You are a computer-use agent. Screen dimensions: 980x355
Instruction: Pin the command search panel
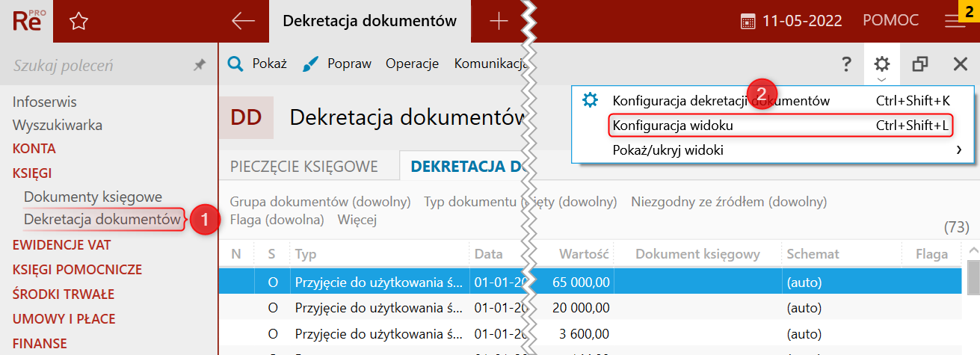[199, 66]
